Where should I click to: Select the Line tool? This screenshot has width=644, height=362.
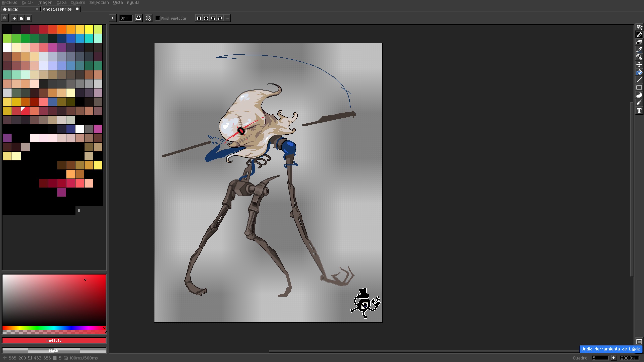click(x=639, y=80)
